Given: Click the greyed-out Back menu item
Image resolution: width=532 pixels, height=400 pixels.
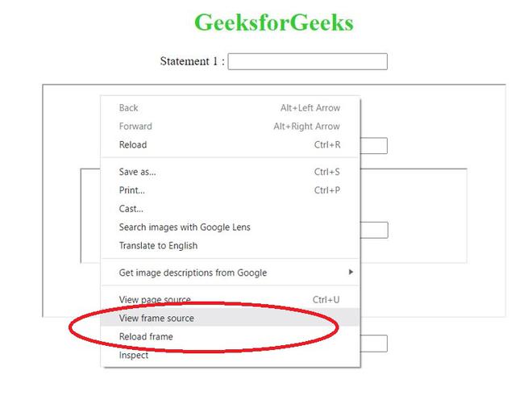Looking at the screenshot, I should tap(129, 108).
